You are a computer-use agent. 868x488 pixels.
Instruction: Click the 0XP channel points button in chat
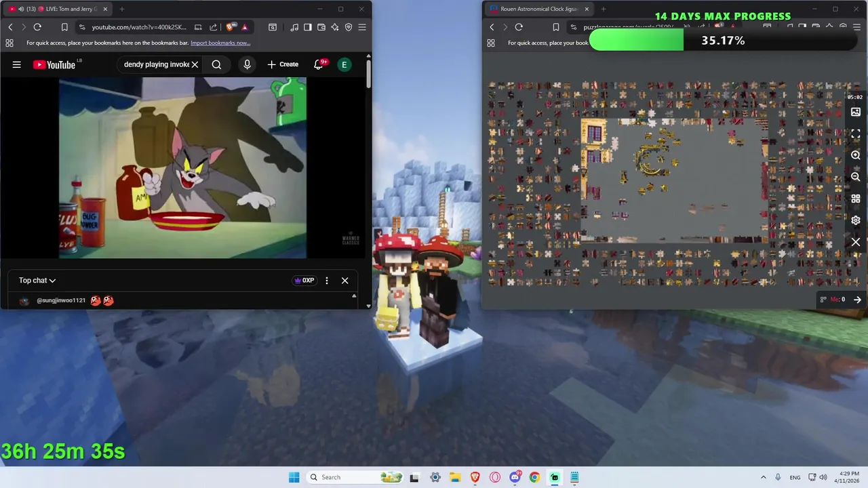(304, 281)
